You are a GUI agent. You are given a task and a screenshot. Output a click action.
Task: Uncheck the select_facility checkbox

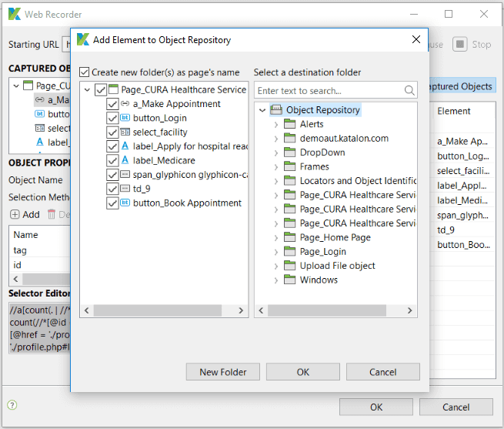(x=112, y=132)
